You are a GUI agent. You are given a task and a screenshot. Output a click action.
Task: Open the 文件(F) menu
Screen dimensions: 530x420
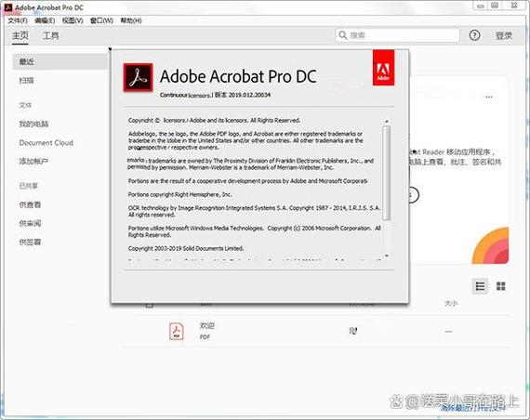(18, 20)
